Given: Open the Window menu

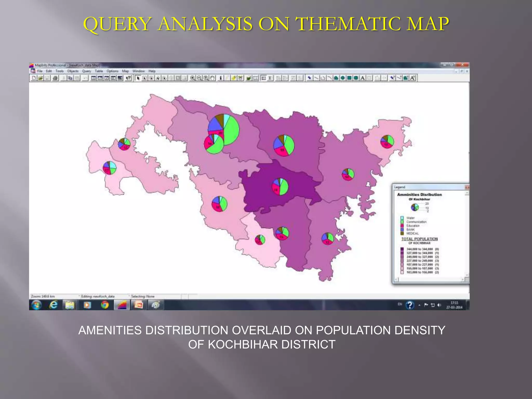Looking at the screenshot, I should [139, 71].
